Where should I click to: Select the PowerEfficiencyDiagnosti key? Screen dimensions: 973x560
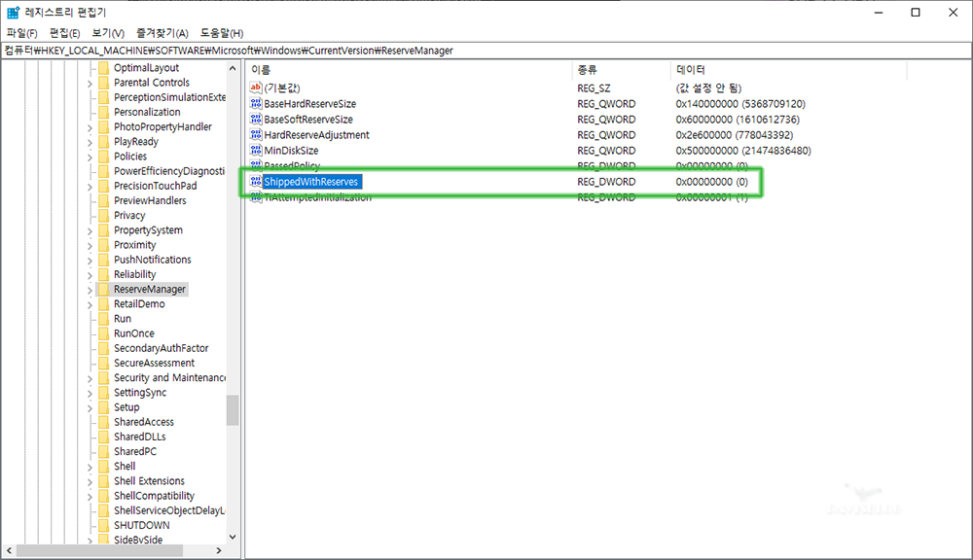point(168,171)
